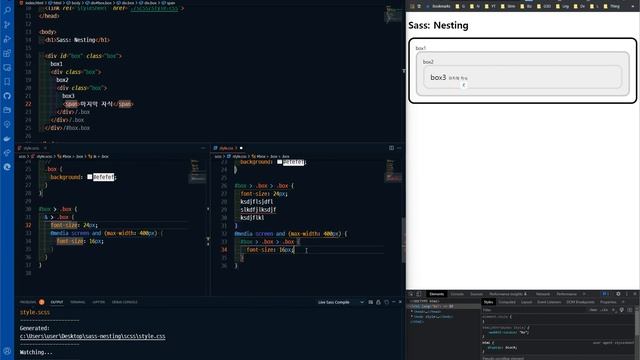
Task: Open the Performance tab in DevTools
Action: [567, 294]
